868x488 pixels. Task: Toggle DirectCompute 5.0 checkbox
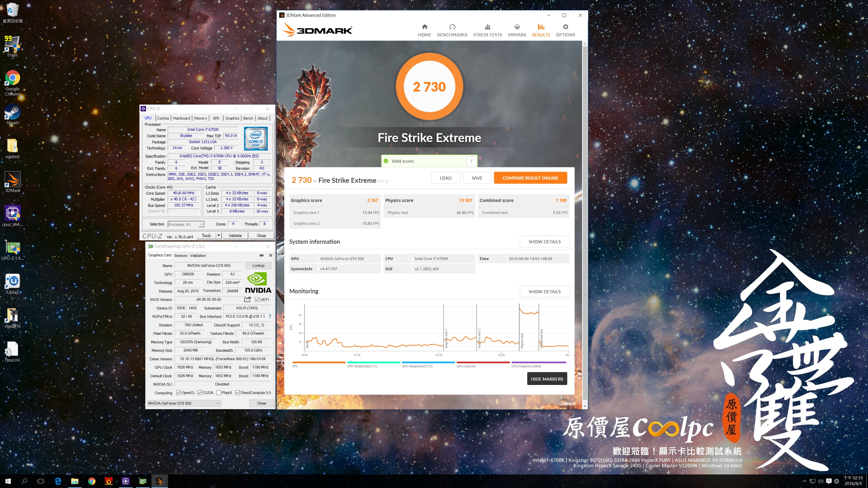point(238,393)
